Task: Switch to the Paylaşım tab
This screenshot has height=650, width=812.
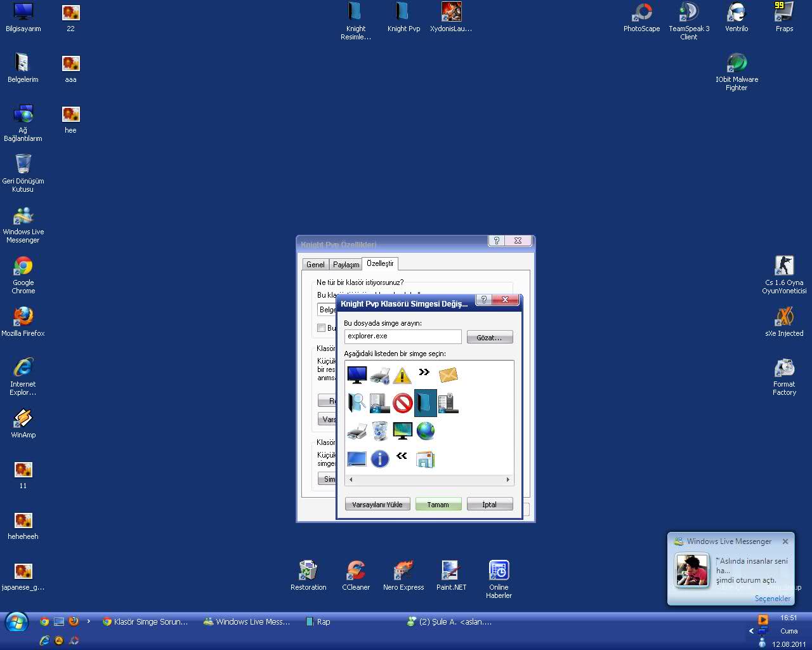Action: 346,265
